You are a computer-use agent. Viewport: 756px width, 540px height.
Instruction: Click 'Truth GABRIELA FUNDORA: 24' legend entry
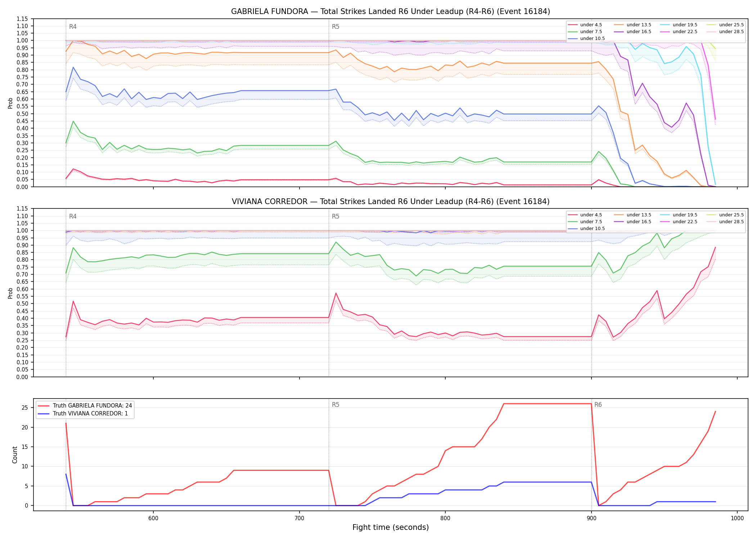point(85,406)
